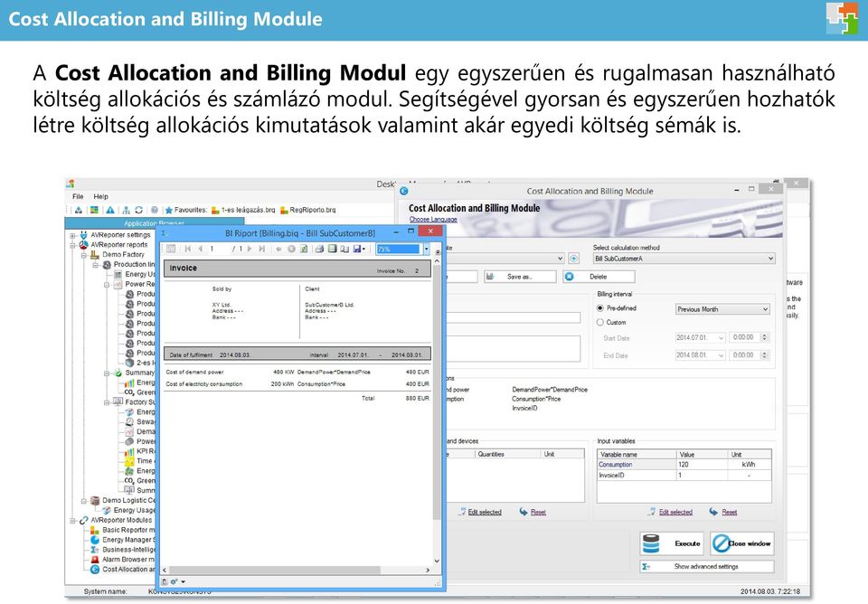
Task: Open the Help menu
Action: pyautogui.click(x=100, y=196)
